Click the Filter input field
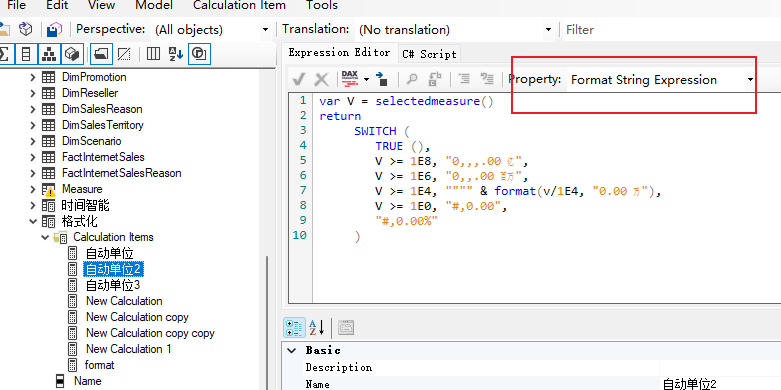781x390 pixels. click(x=671, y=30)
